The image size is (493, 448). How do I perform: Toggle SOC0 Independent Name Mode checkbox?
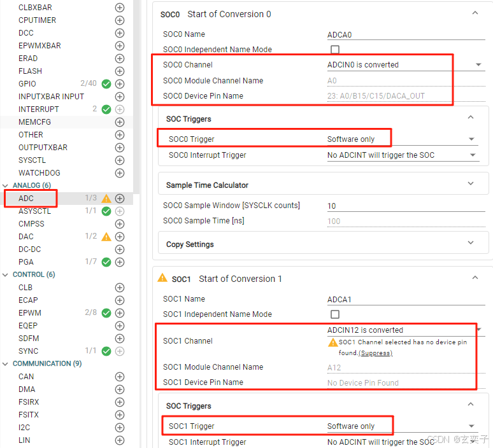point(335,50)
